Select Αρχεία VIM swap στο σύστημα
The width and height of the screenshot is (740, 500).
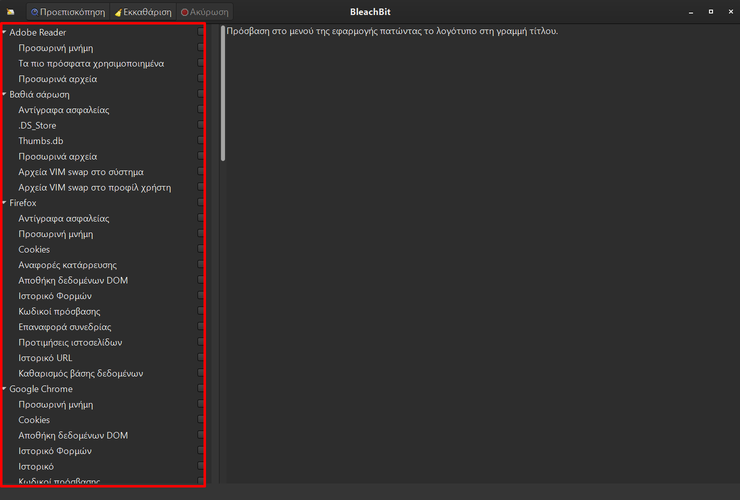point(81,172)
